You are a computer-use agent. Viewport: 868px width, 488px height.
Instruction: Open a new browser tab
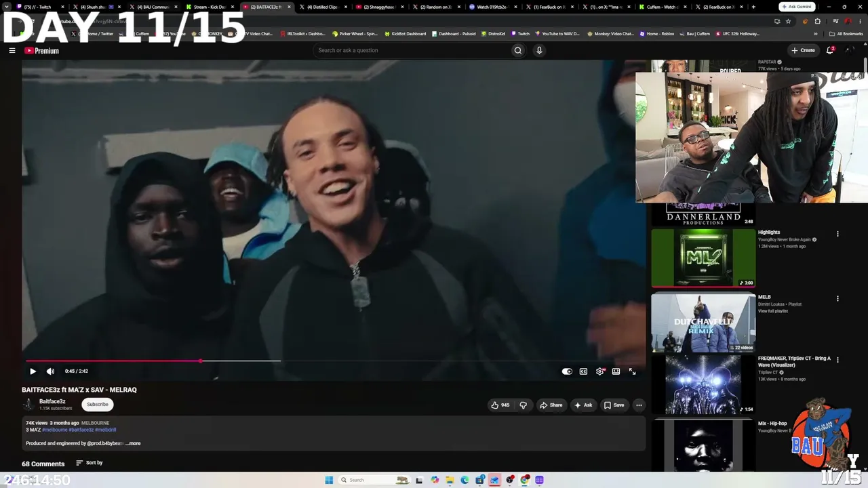(x=753, y=7)
